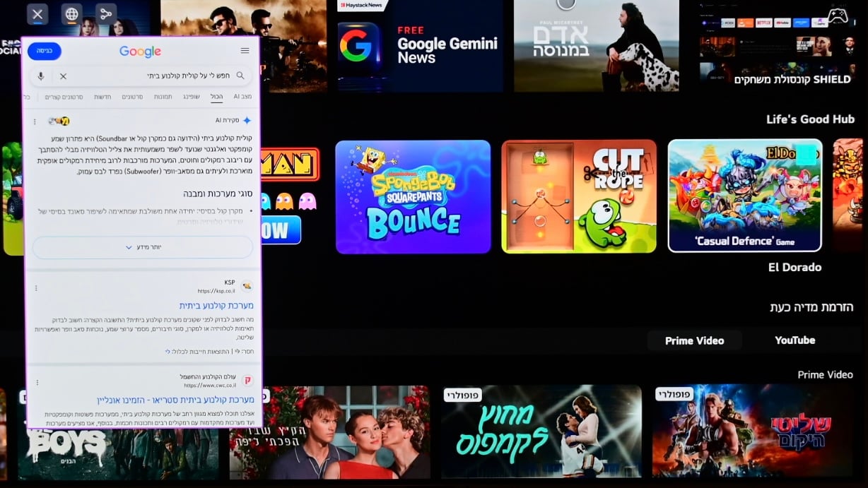The image size is (868, 488).
Task: Select the Prime Video media tab
Action: tap(694, 340)
